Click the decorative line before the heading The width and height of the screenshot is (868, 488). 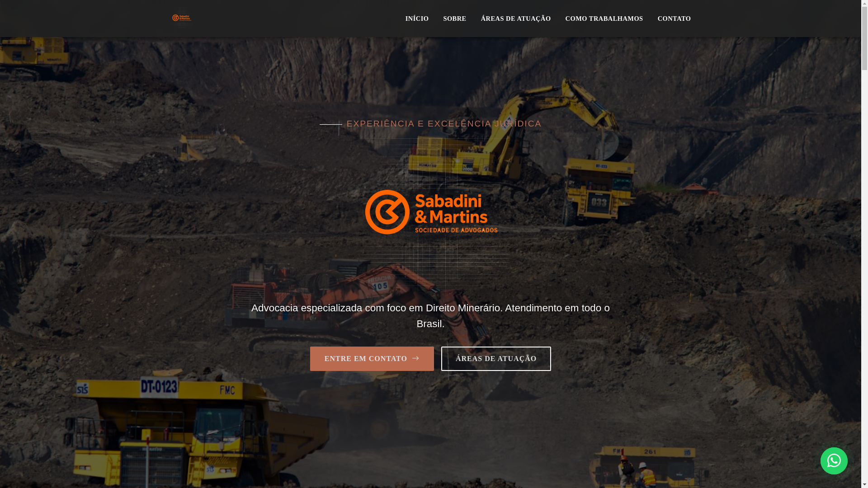pyautogui.click(x=330, y=124)
